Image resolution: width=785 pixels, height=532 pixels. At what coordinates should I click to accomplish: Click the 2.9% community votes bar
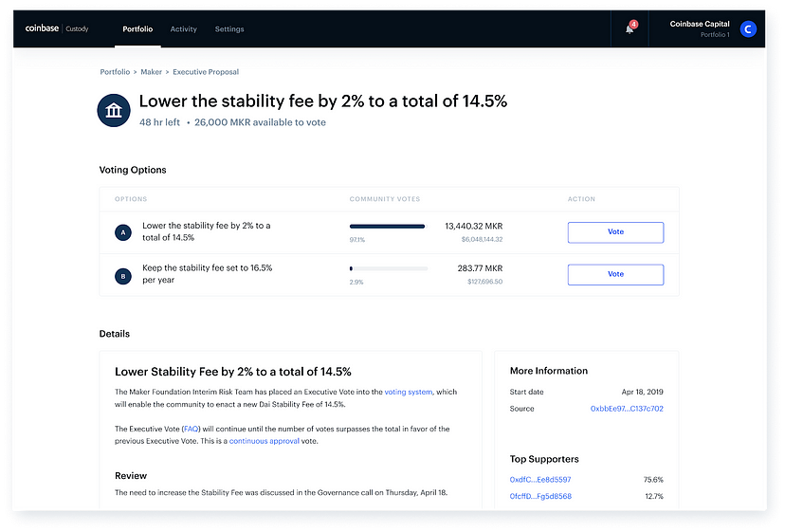[x=389, y=268]
